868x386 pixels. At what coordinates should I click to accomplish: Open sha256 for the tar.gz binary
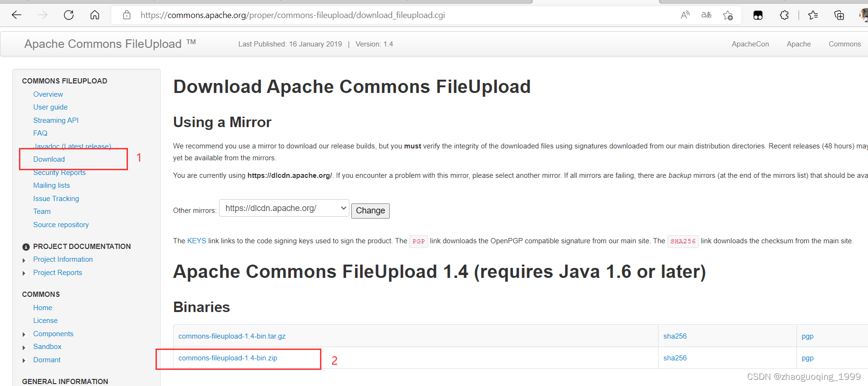pyautogui.click(x=675, y=336)
